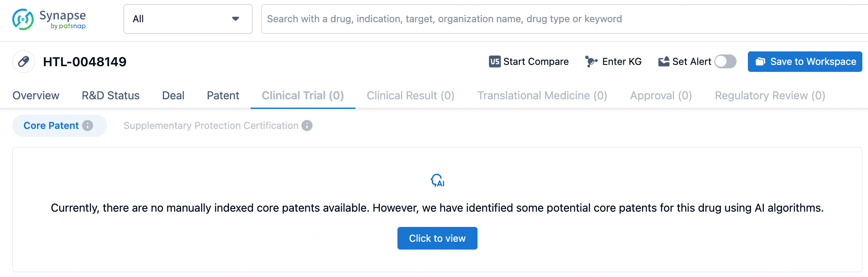Click info icon beside Supplementary Protection Certification
868x277 pixels.
pyautogui.click(x=307, y=125)
